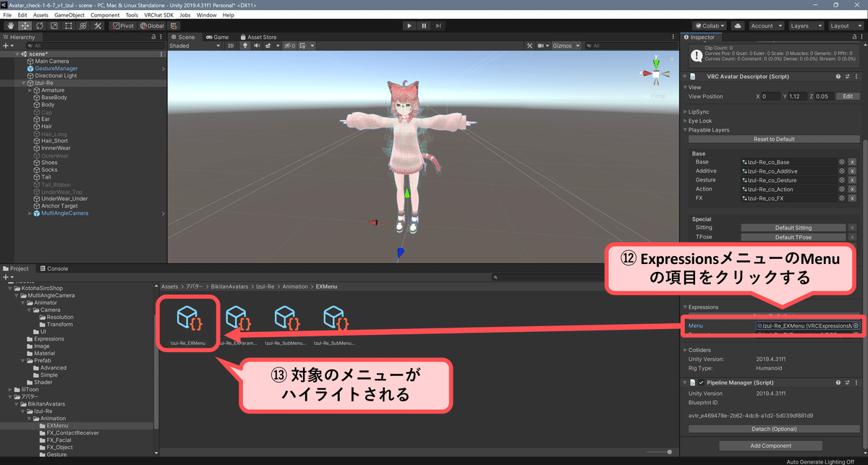Switch to the Game tab
The width and height of the screenshot is (868, 465).
coord(217,37)
